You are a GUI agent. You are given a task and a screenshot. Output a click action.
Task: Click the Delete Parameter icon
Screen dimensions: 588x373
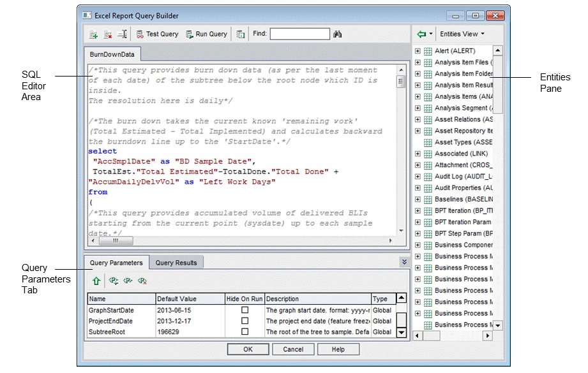click(142, 280)
